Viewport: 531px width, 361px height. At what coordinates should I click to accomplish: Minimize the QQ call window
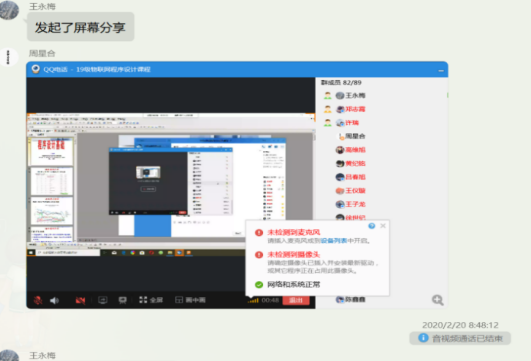441,70
